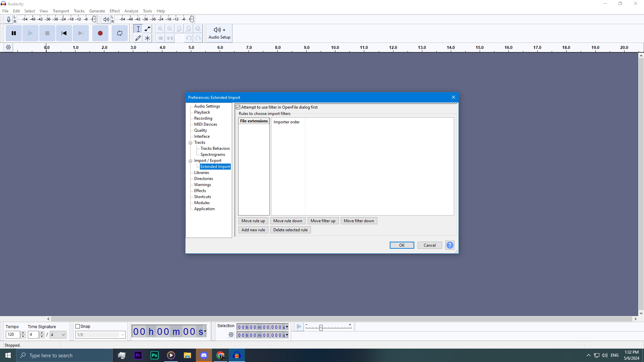Click the Cancel button
This screenshot has height=362, width=644.
click(429, 245)
